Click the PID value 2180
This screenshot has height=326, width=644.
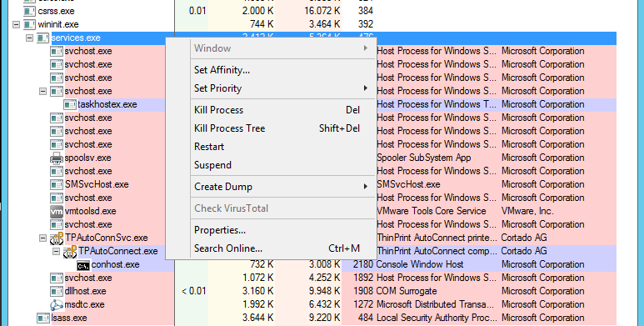(363, 264)
